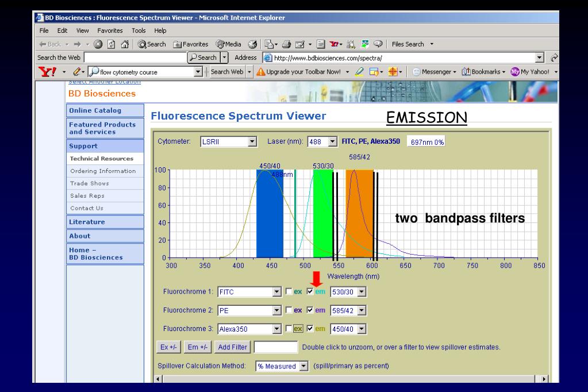
Task: Toggle PE ex checkbox
Action: 289,310
